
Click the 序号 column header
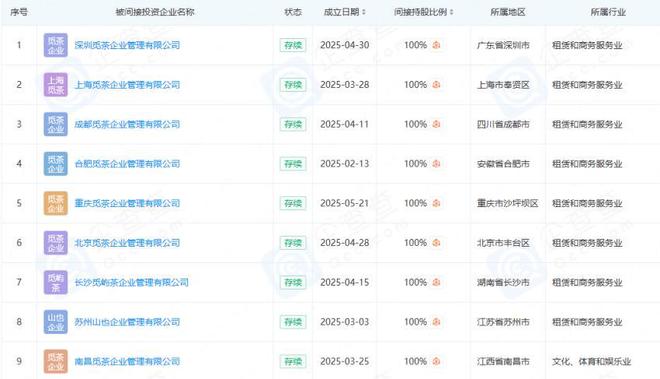[x=19, y=12]
